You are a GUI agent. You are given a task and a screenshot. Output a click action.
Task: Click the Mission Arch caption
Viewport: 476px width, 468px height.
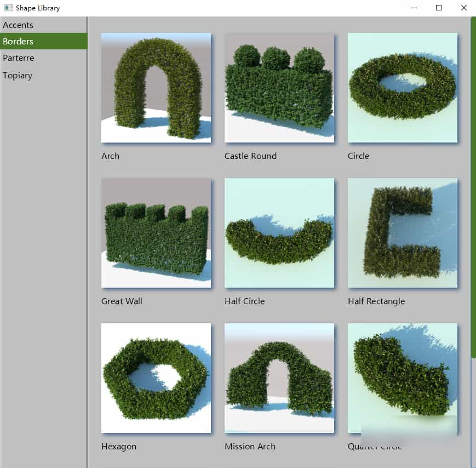250,447
